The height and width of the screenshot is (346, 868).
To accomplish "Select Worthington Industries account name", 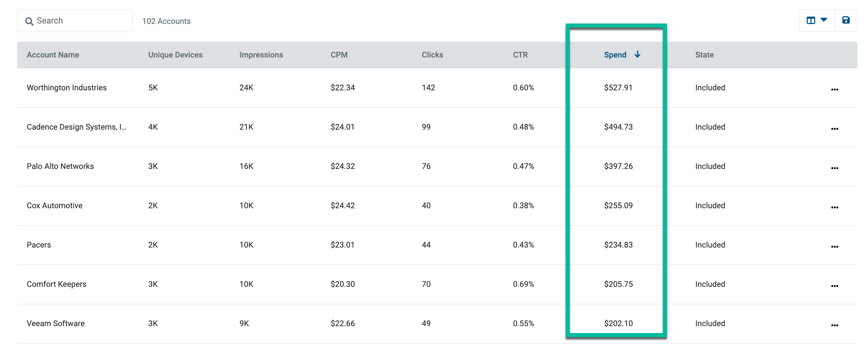I will coord(66,88).
